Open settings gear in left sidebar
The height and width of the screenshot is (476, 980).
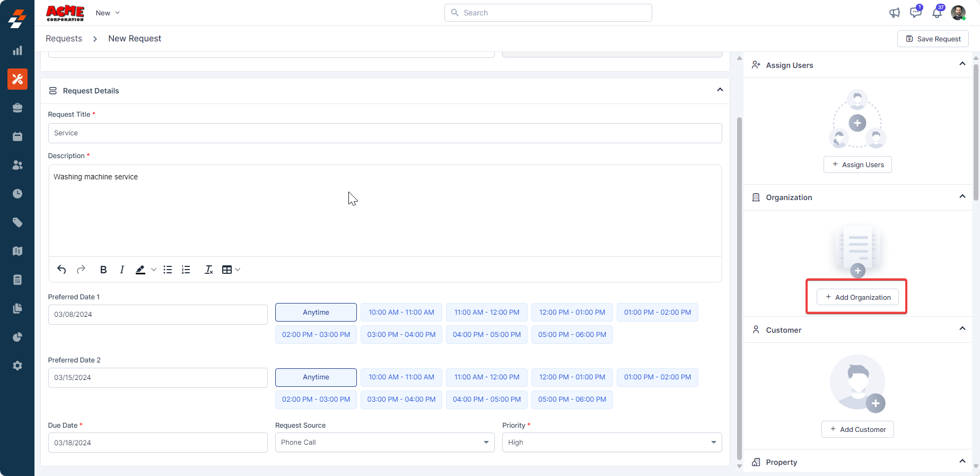coord(17,366)
